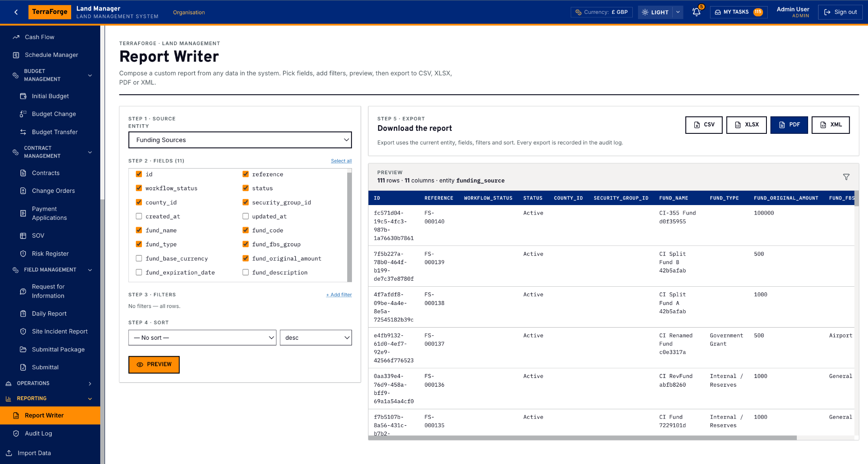Collapse the Reporting section
Screen dimensions: 868x464
click(90, 398)
